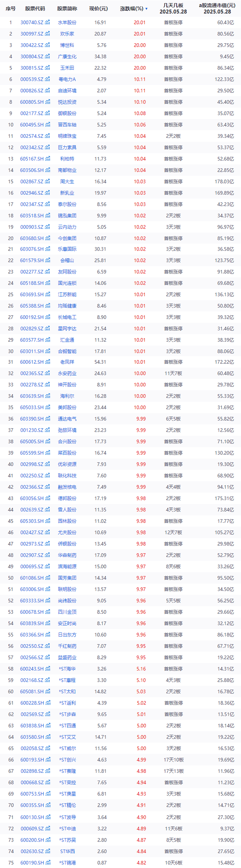
Task: Select the 12天7板 cell
Action: [x=173, y=532]
